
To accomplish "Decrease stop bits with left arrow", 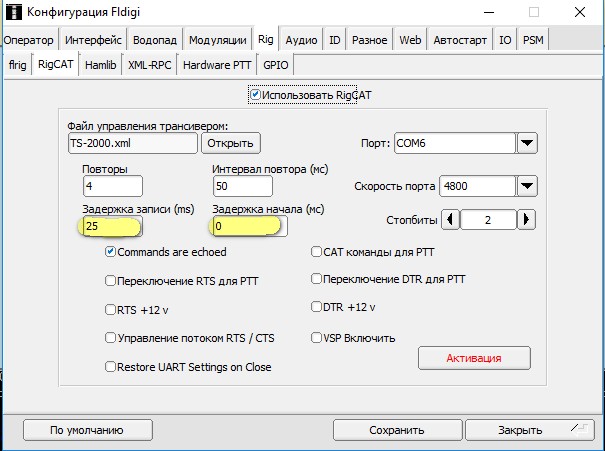I will (451, 220).
